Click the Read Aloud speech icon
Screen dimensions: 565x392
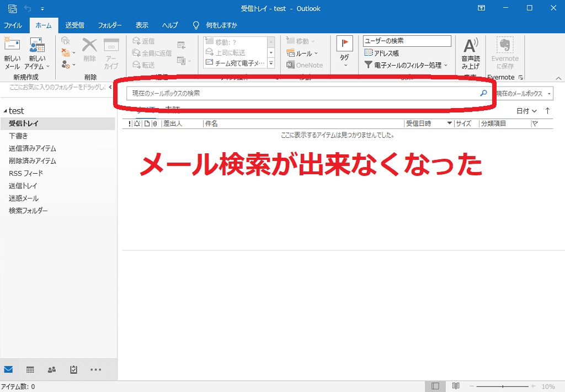pyautogui.click(x=470, y=46)
